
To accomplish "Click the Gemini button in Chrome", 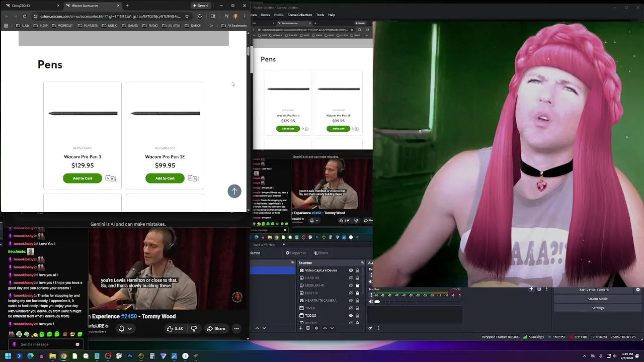I will click(x=200, y=6).
